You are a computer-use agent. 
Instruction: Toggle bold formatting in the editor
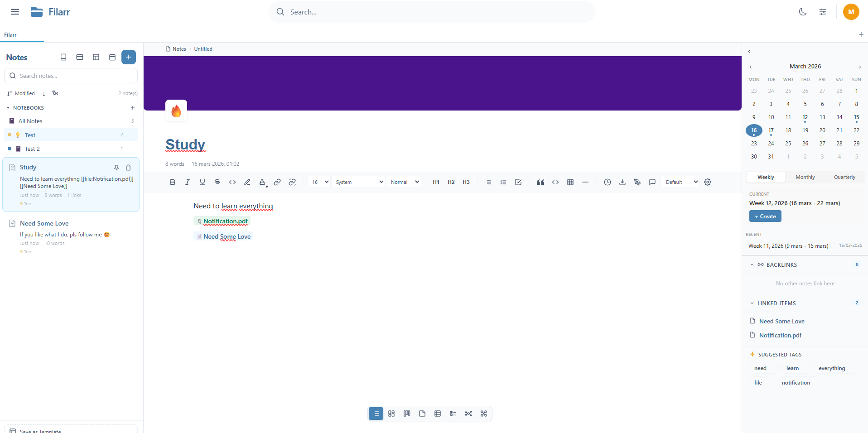point(172,182)
